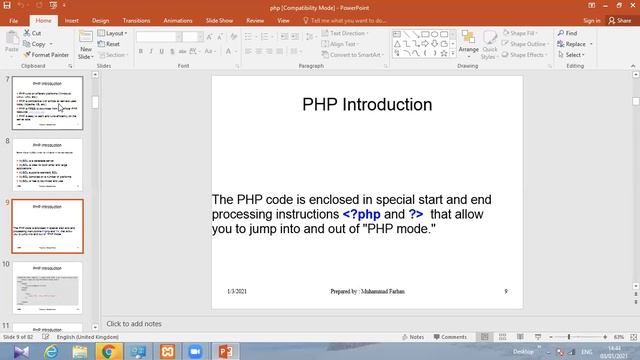
Task: Open Chrome from the taskbar
Action: [x=109, y=352]
